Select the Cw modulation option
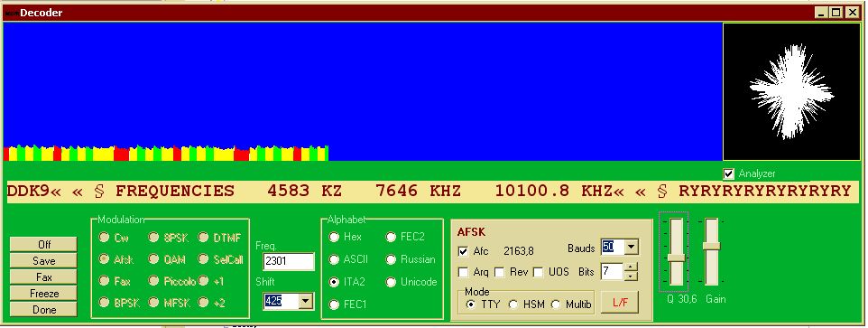This screenshot has height=328, width=868. coord(104,237)
